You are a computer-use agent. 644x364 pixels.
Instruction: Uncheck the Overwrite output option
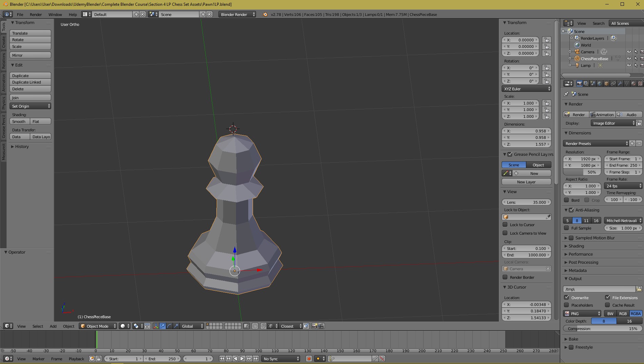click(566, 297)
